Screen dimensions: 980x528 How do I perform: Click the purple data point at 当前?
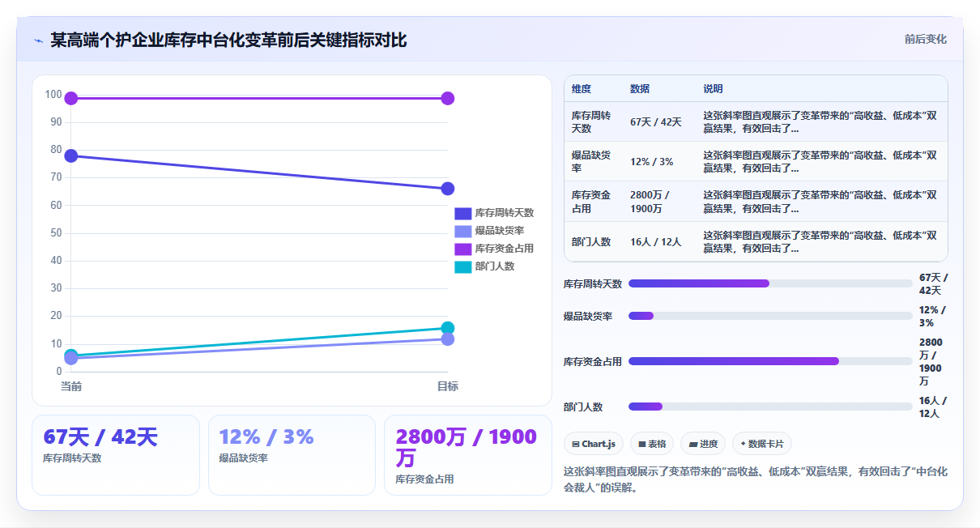tap(71, 98)
